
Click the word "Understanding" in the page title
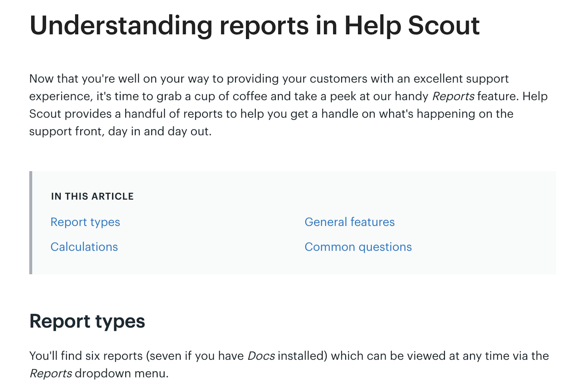pyautogui.click(x=121, y=26)
